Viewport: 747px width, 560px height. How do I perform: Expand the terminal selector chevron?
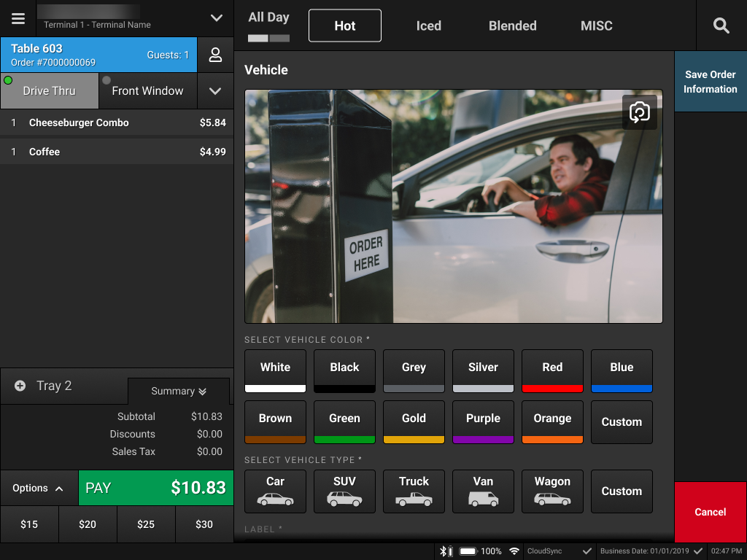click(x=216, y=17)
